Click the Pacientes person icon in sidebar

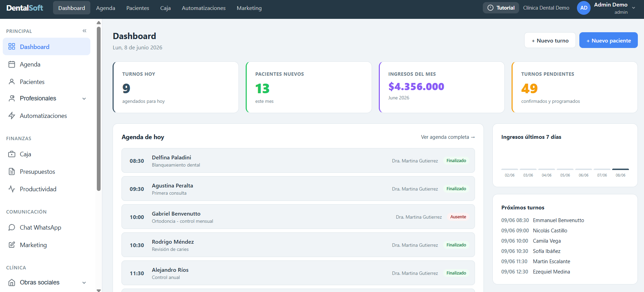click(12, 82)
